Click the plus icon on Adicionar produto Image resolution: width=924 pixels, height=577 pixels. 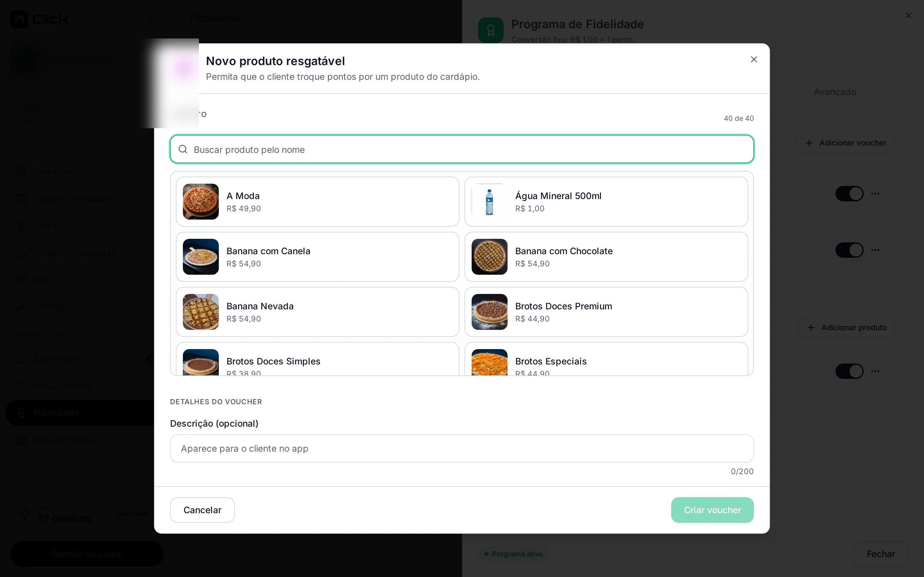811,327
